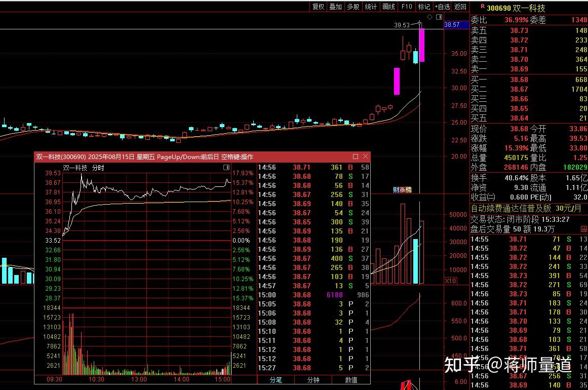This screenshot has height=390, width=588.
Task: Click the 叠加 overlay toolbar button
Action: coord(335,7)
